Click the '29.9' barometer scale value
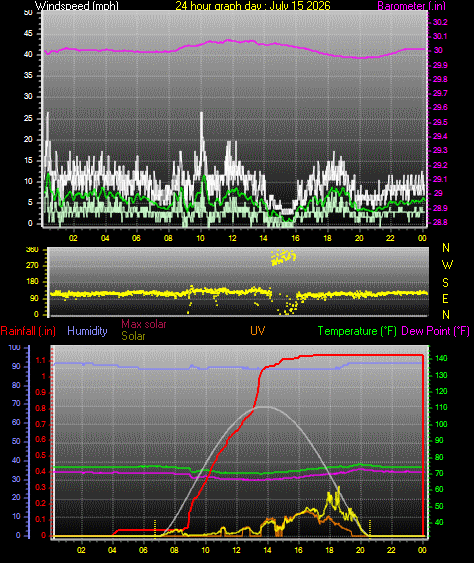This screenshot has height=563, width=474. pos(440,65)
